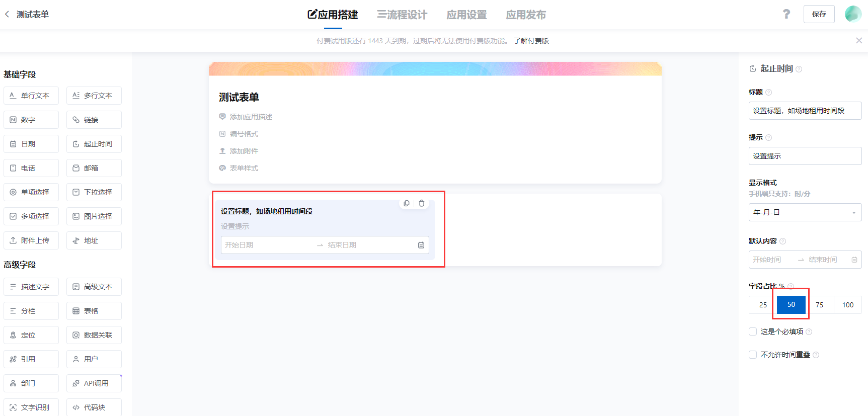Click help icon next to 默认内容
Viewport: 868px width, 416px height.
(x=782, y=241)
